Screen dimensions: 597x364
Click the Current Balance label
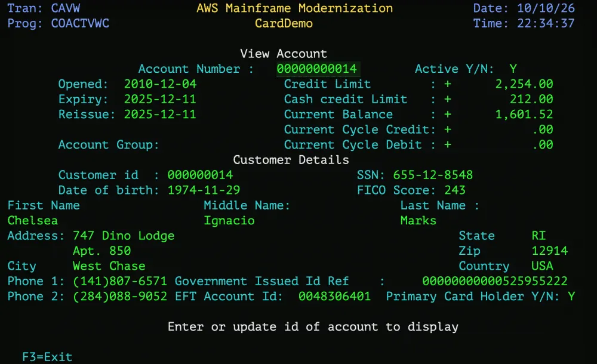tap(338, 114)
